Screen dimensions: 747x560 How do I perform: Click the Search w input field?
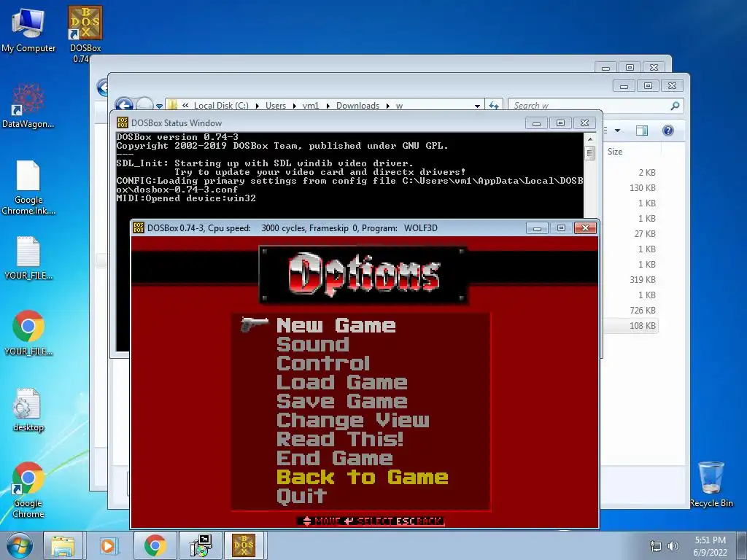[589, 106]
